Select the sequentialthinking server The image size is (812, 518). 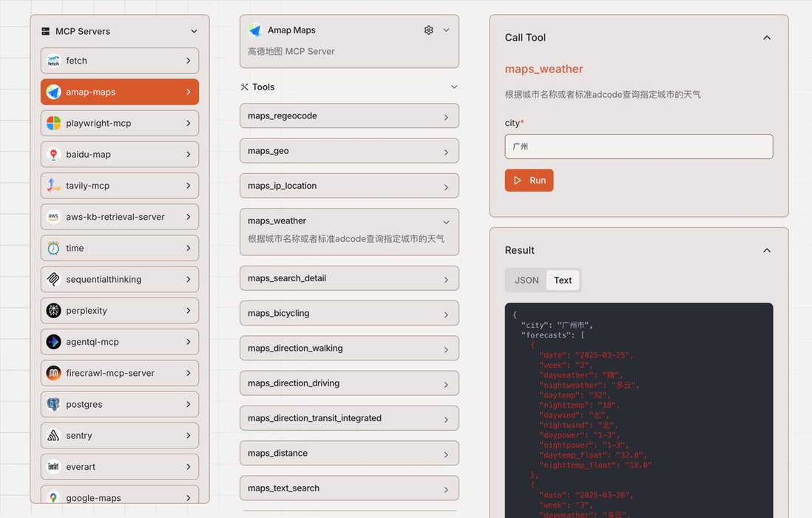(119, 280)
